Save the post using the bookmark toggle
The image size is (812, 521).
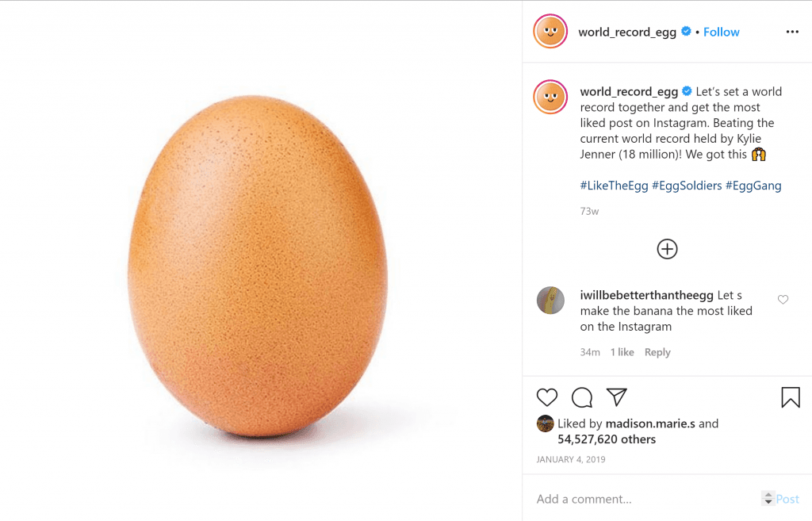click(790, 397)
